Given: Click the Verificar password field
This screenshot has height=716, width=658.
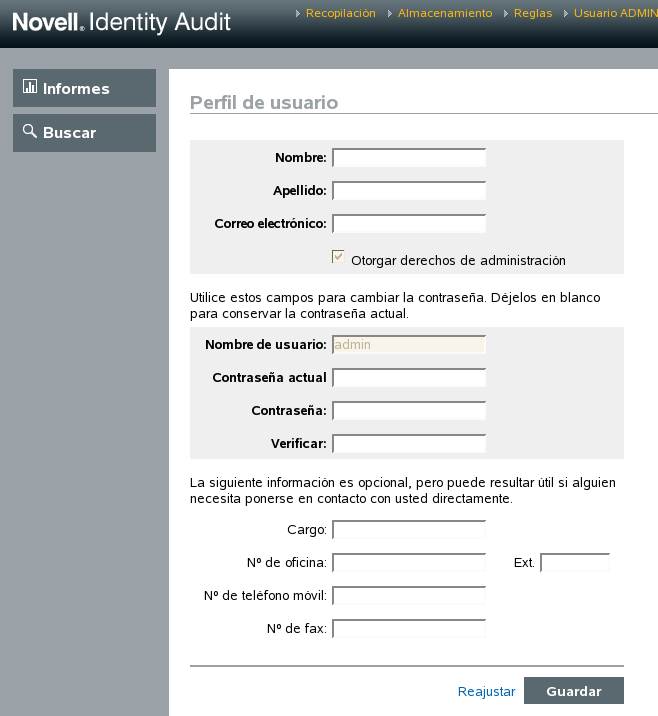Looking at the screenshot, I should [409, 444].
